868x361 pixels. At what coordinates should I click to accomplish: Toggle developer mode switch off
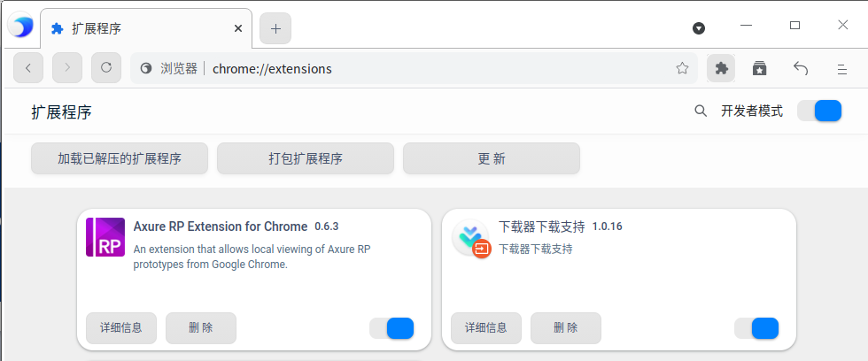(819, 111)
